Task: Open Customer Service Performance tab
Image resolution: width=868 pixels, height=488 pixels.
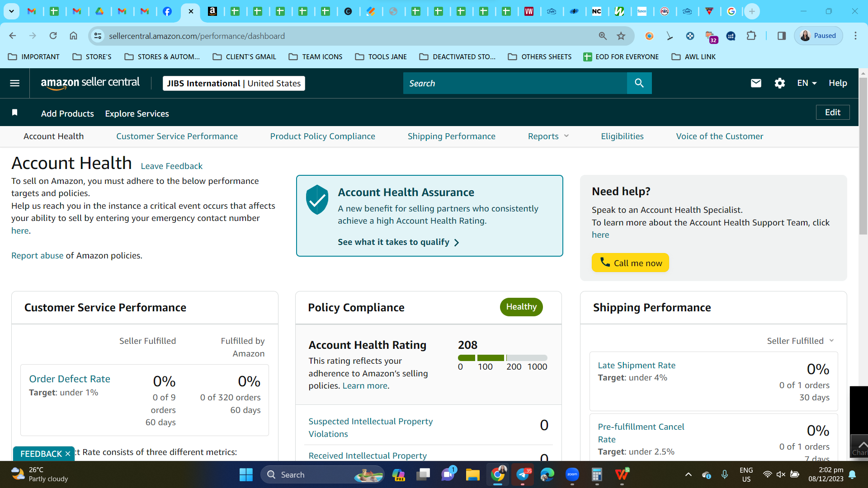Action: tap(177, 136)
